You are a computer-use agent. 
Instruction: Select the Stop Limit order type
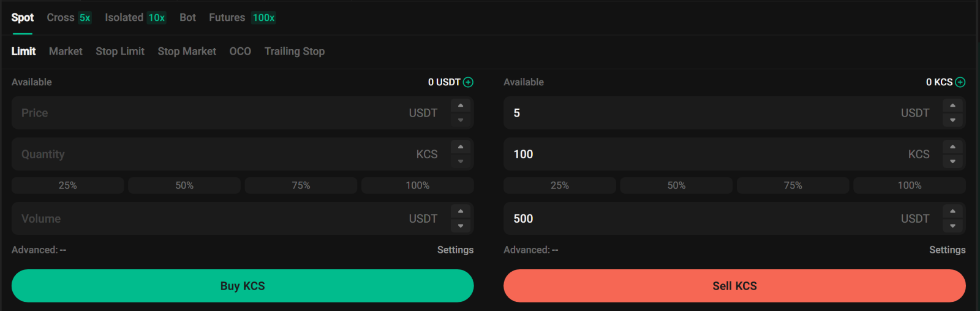tap(120, 52)
